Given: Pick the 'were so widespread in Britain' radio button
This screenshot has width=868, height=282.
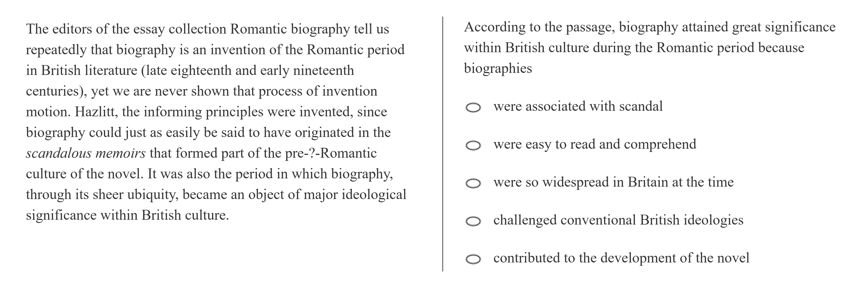Looking at the screenshot, I should [473, 183].
